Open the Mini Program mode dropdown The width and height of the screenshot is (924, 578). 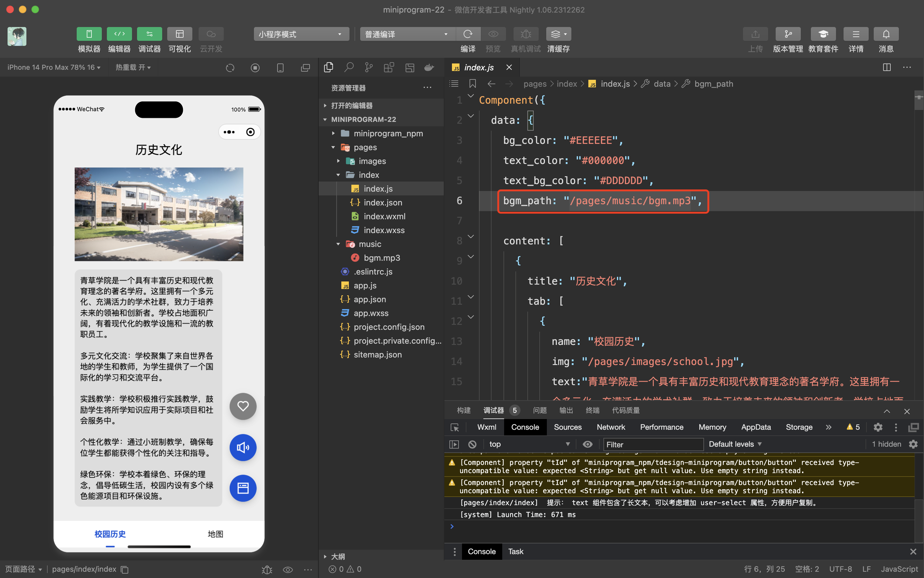(x=301, y=34)
